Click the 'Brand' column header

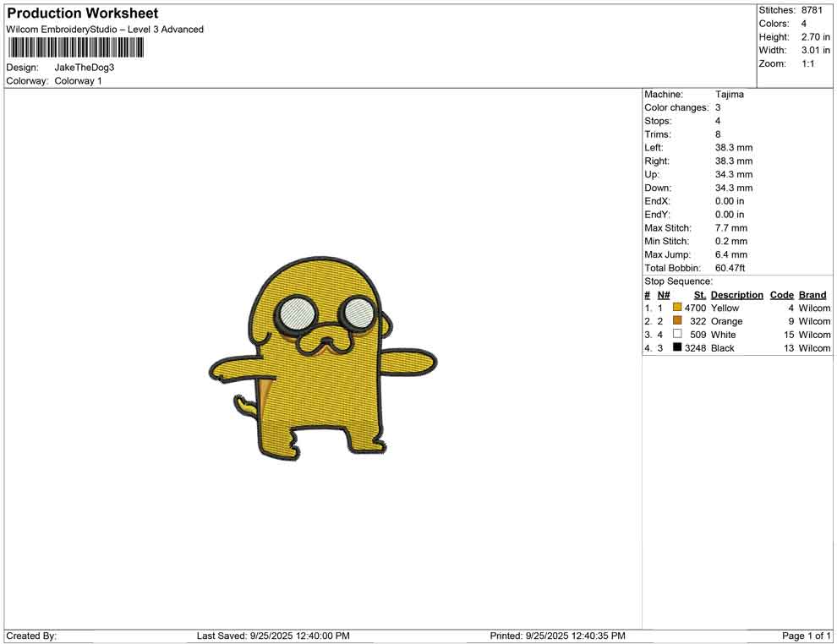pos(812,295)
